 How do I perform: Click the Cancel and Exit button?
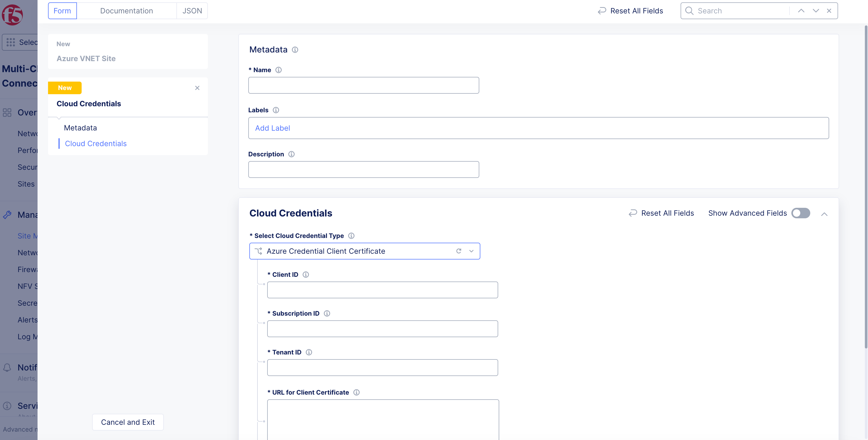[127, 422]
